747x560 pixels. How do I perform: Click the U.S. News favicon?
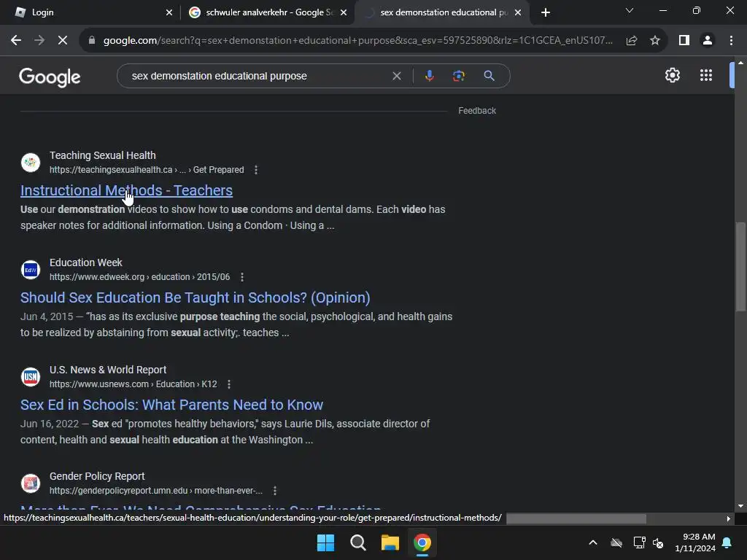(x=31, y=377)
